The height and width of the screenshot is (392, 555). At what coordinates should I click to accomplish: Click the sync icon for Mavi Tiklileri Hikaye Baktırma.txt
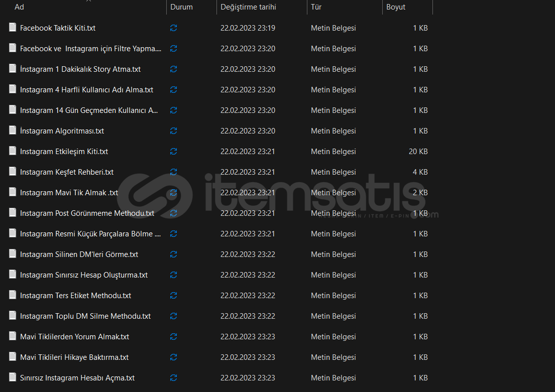click(x=173, y=357)
